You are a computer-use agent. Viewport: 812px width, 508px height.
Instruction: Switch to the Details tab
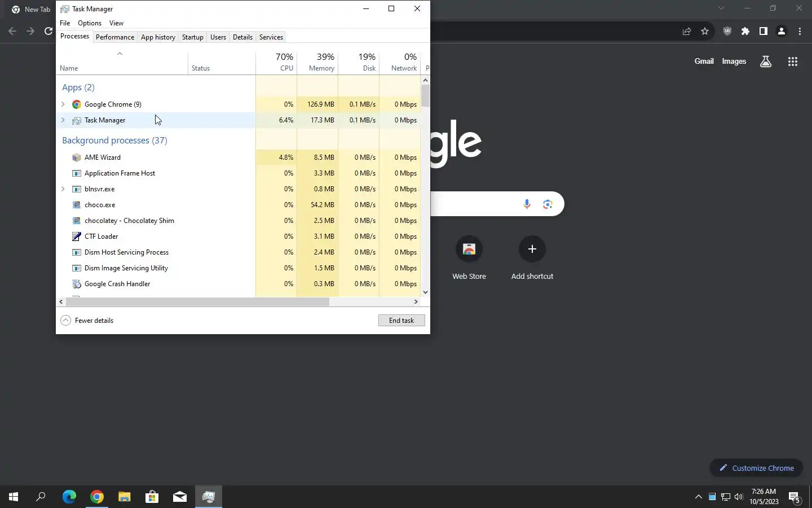[x=242, y=37]
